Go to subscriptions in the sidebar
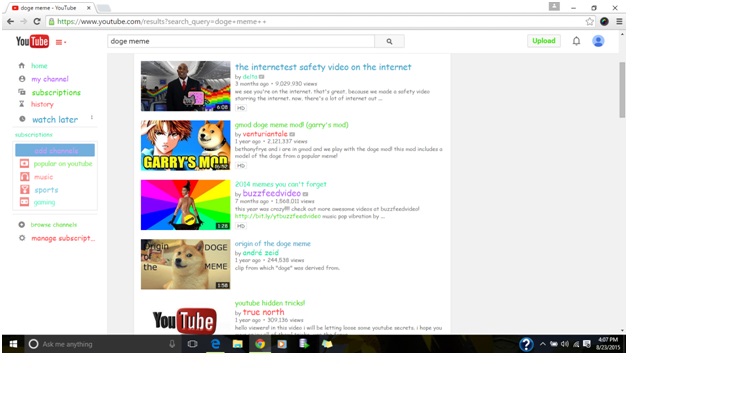 (56, 93)
